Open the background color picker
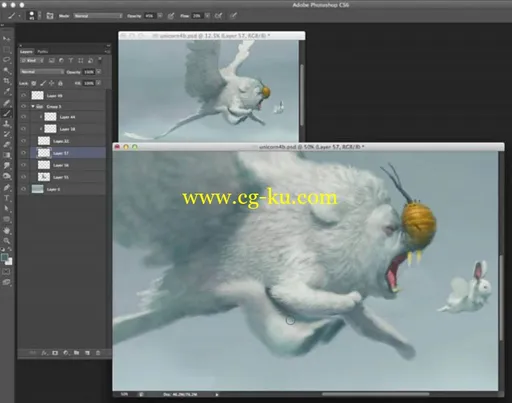This screenshot has width=512, height=403. pyautogui.click(x=9, y=262)
